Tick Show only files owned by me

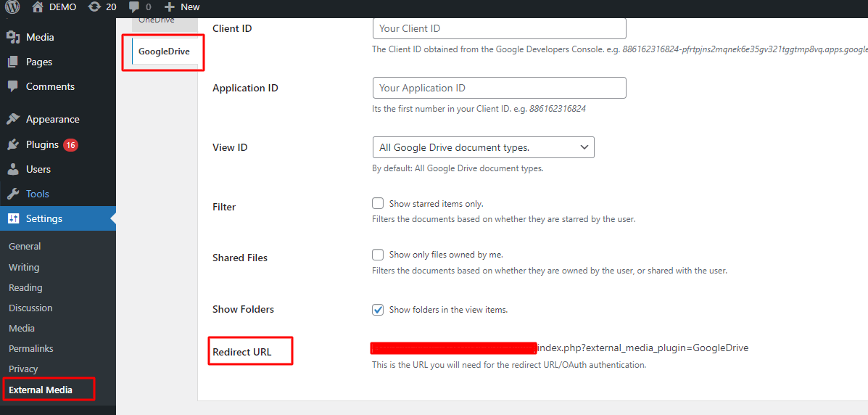pyautogui.click(x=378, y=255)
